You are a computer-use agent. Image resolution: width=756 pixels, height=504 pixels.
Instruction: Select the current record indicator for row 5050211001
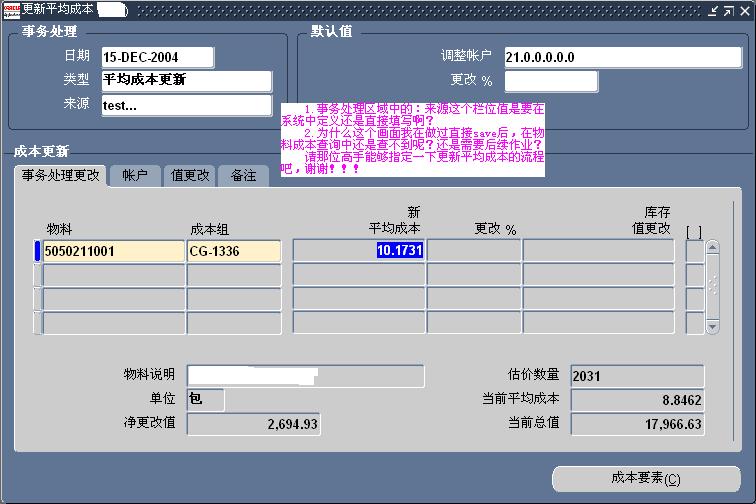(x=38, y=251)
